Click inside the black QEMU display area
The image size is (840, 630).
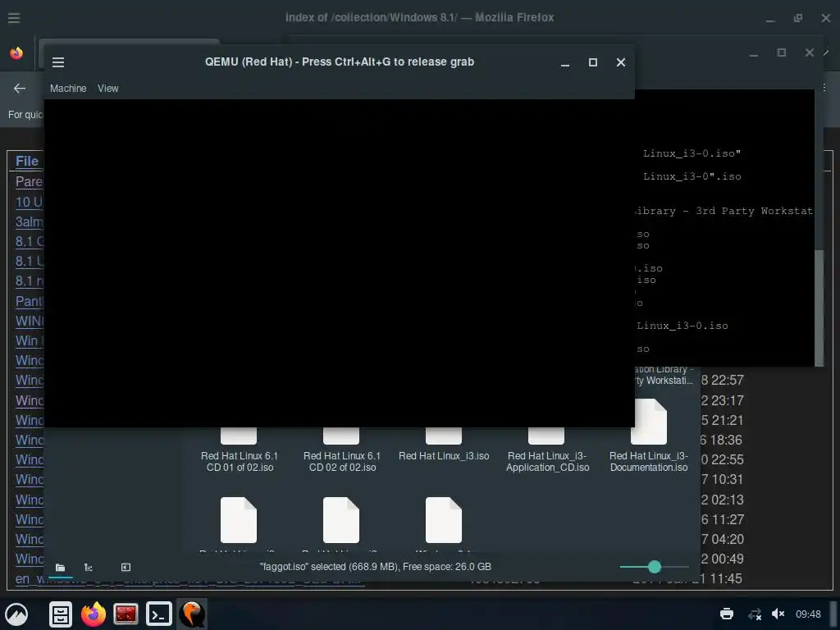point(339,263)
